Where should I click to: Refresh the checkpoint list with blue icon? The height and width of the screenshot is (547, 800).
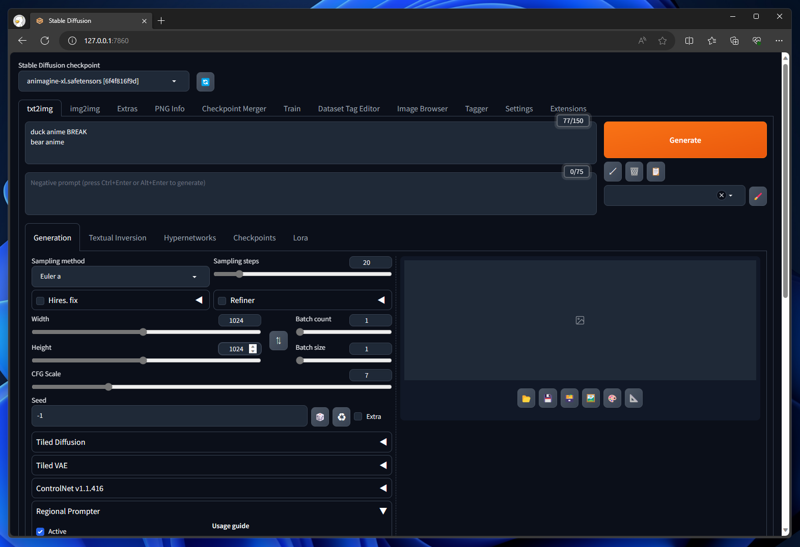click(x=205, y=82)
